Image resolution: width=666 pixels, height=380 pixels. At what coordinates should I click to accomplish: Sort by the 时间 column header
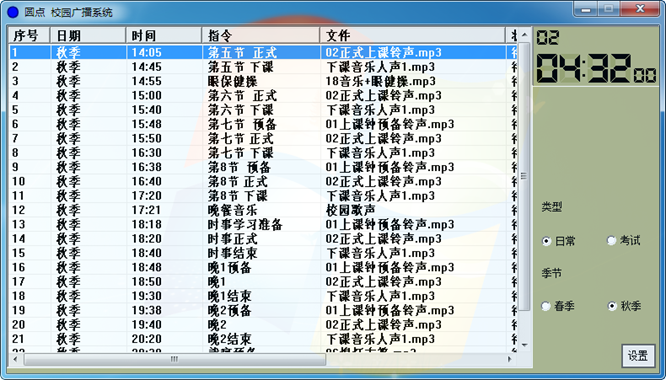164,36
